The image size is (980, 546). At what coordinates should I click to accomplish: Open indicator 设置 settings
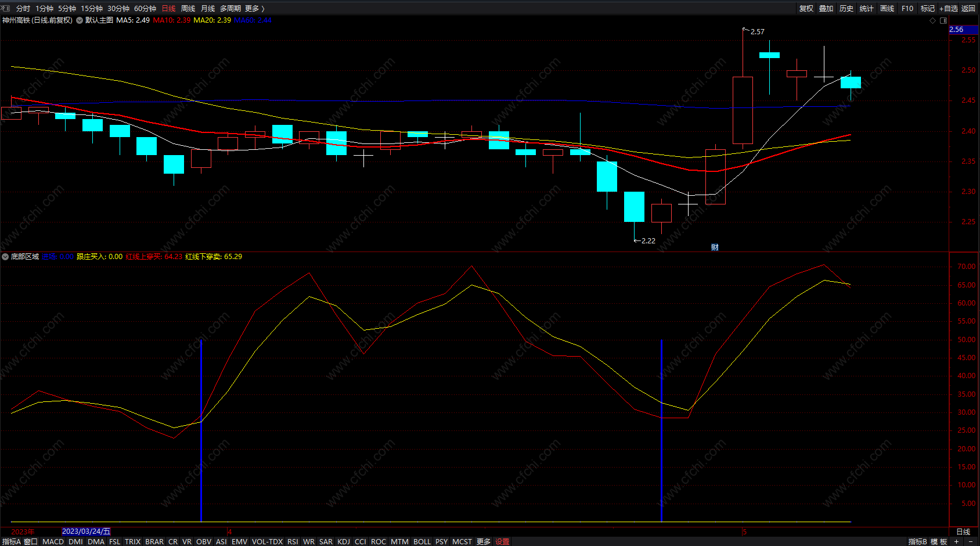coord(503,541)
